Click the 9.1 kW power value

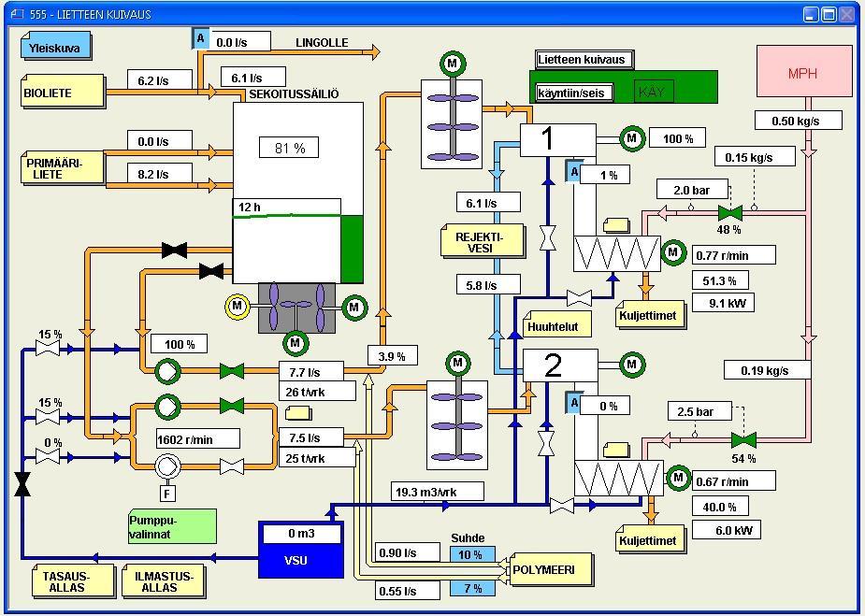pyautogui.click(x=723, y=303)
